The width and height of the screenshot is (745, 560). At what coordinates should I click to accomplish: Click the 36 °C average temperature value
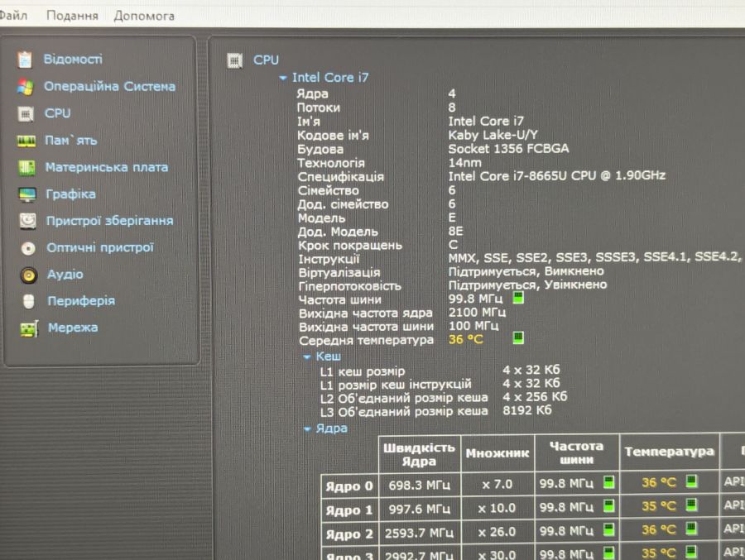pyautogui.click(x=465, y=339)
